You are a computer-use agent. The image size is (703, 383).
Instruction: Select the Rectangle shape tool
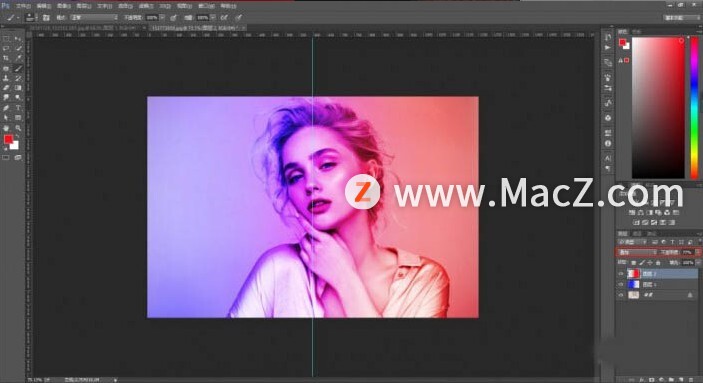pos(18,117)
